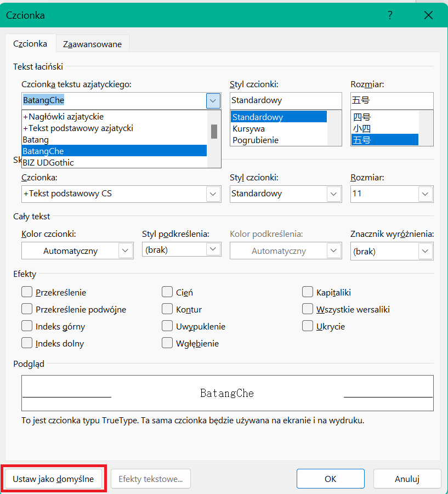Open the Rozmiar 11 dropdown
The height and width of the screenshot is (494, 448).
(x=425, y=194)
